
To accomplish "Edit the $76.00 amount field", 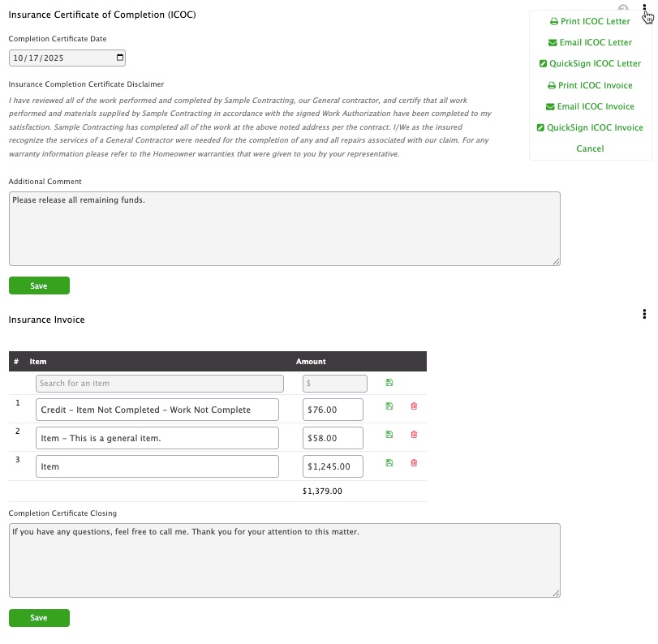I will 333,410.
